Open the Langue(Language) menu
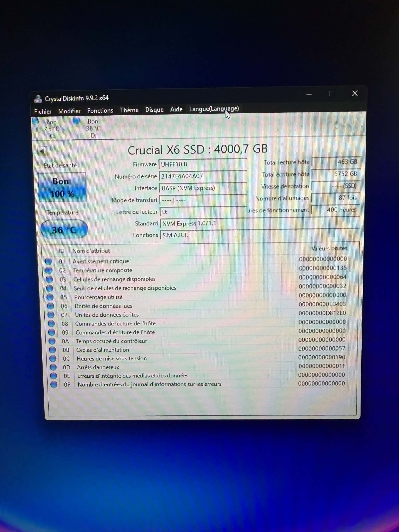This screenshot has width=399, height=532. pos(214,109)
